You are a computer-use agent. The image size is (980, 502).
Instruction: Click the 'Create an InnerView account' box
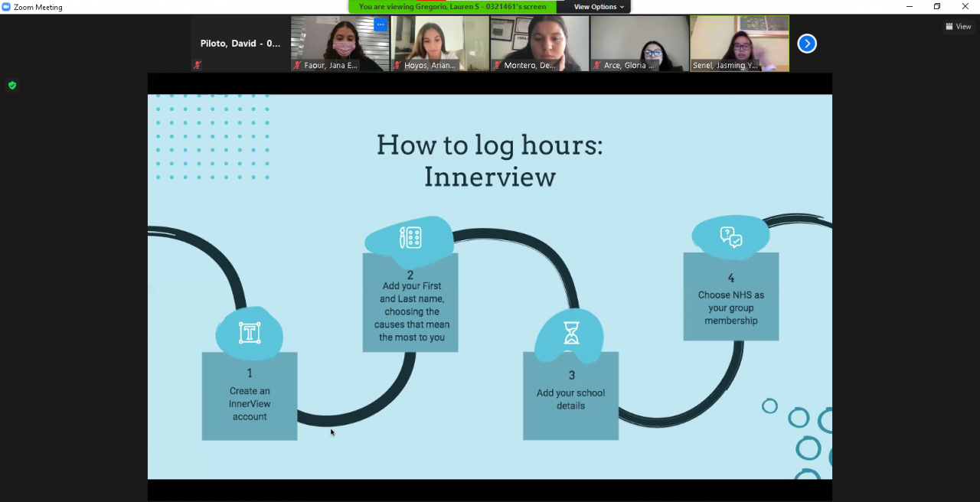pos(250,396)
